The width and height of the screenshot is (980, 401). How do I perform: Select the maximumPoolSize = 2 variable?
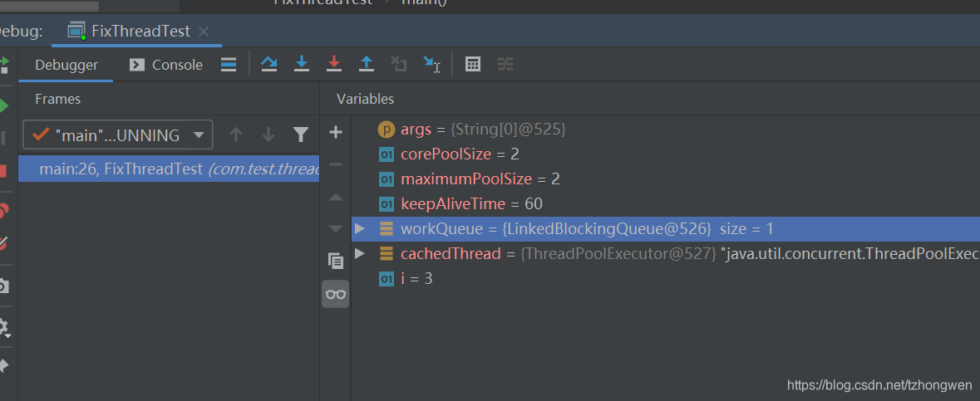click(469, 179)
